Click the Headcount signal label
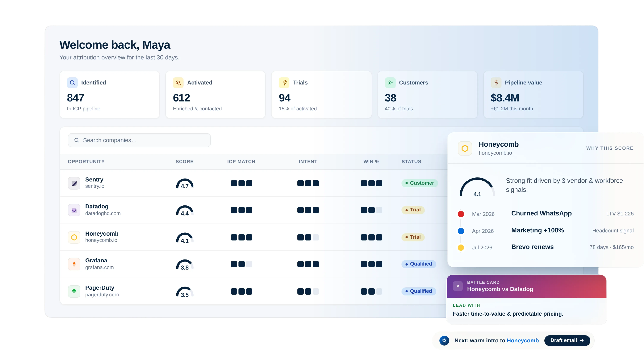Image resolution: width=644 pixels, height=350 pixels. click(613, 231)
